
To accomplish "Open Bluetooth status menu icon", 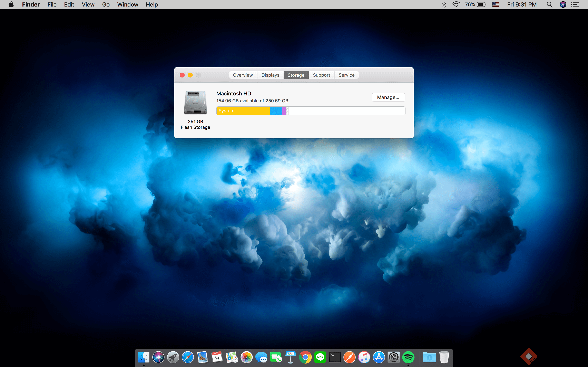I will [444, 5].
